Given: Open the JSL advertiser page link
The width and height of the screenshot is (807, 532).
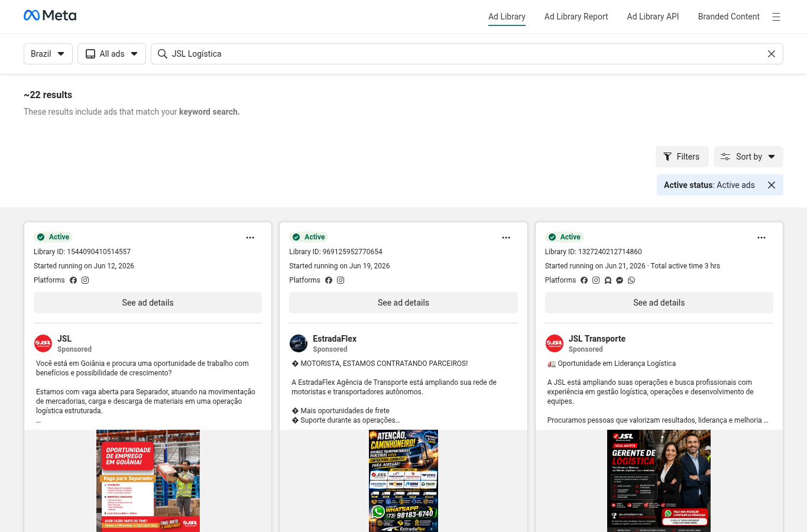Looking at the screenshot, I should point(64,339).
